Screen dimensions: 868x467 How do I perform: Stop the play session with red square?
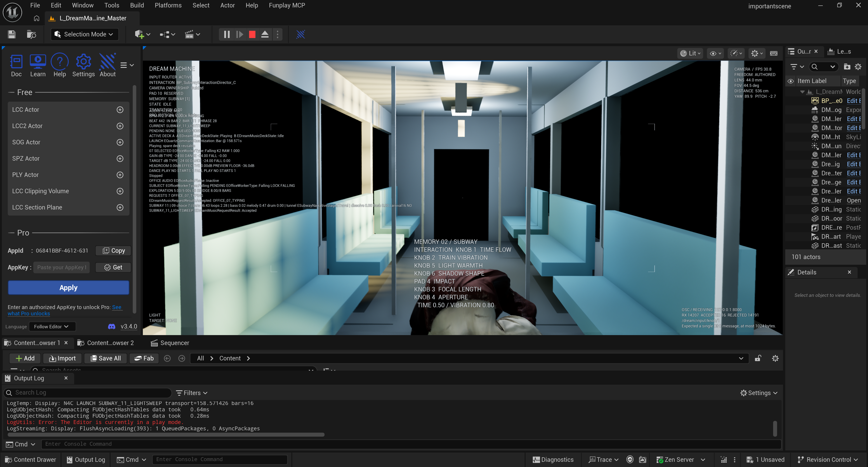[252, 34]
